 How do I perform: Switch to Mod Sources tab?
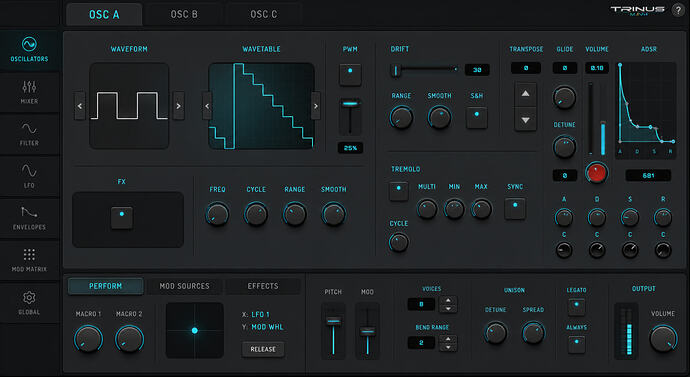184,286
